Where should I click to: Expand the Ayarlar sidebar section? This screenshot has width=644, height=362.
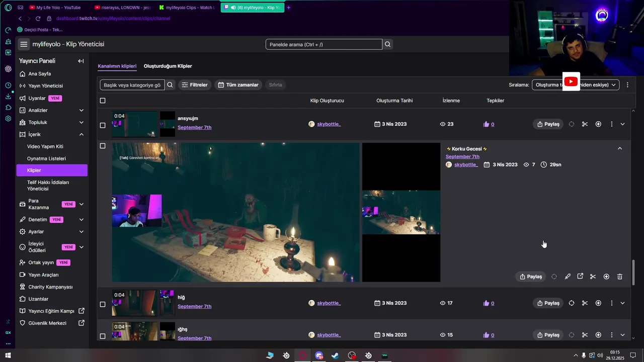coord(82,232)
